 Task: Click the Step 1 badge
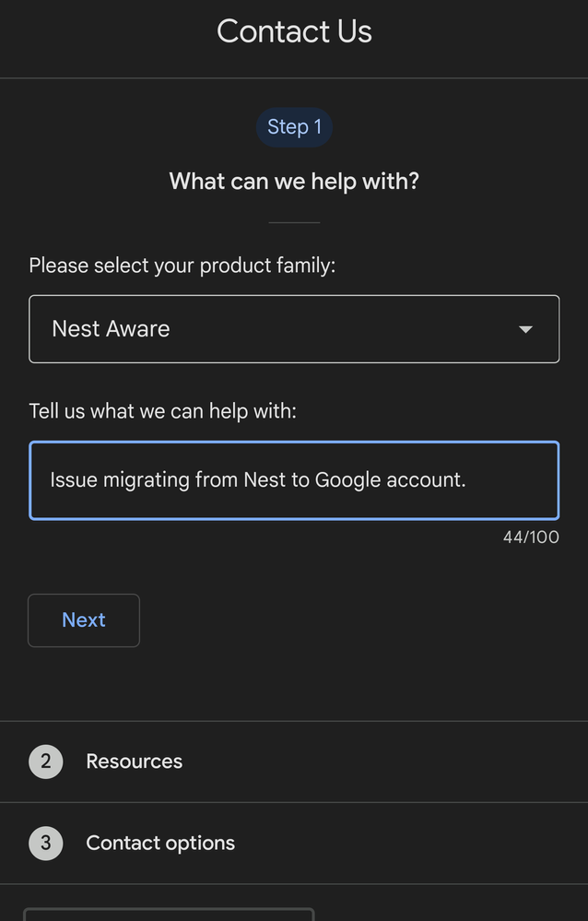pos(294,127)
